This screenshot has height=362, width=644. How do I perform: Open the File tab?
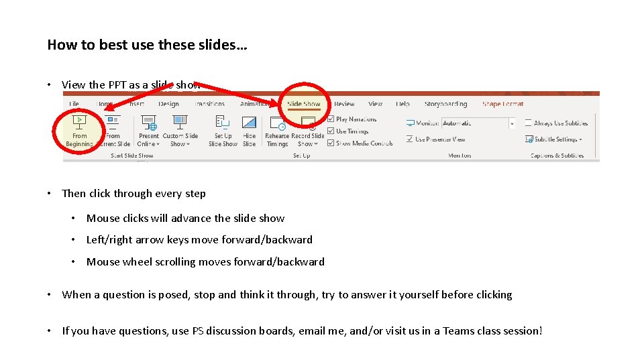pos(74,104)
